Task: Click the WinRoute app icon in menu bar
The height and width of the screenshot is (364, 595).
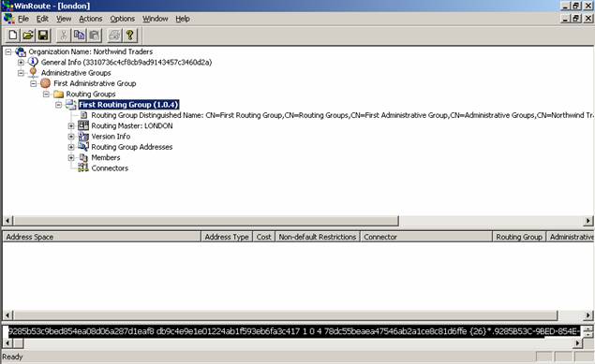Action: click(8, 18)
